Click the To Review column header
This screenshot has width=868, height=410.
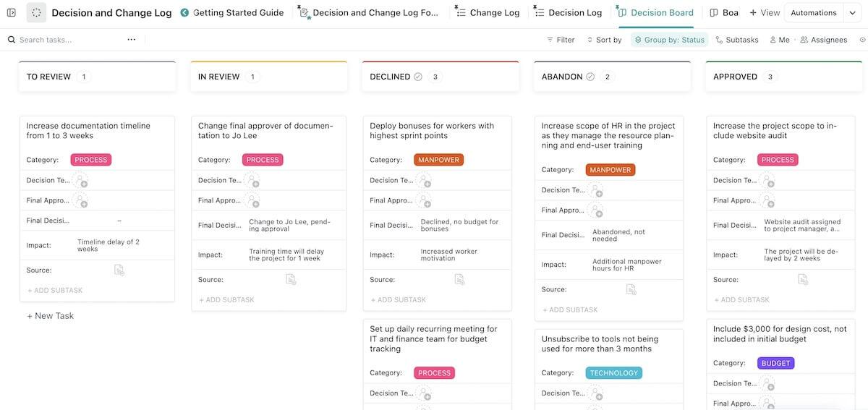(48, 77)
